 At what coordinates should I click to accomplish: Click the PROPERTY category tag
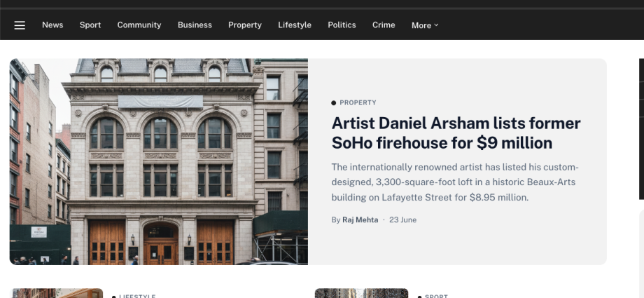click(358, 103)
